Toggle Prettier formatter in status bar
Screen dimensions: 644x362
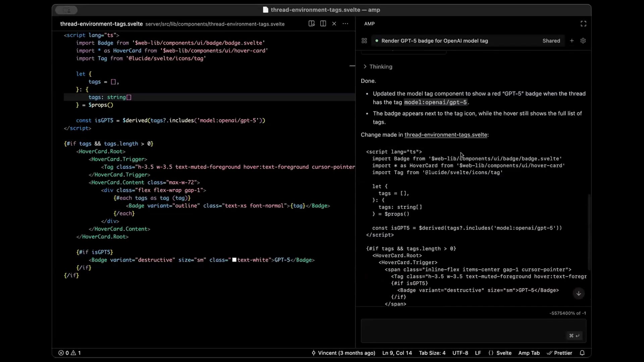(x=559, y=353)
